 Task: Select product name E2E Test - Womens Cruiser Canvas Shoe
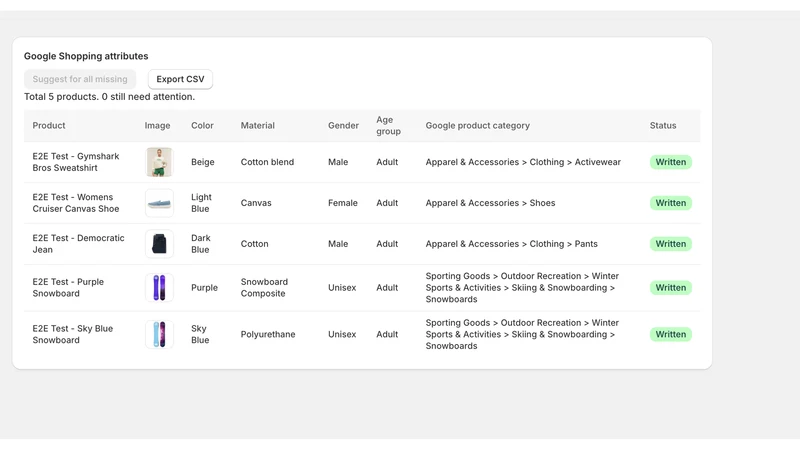[76, 203]
